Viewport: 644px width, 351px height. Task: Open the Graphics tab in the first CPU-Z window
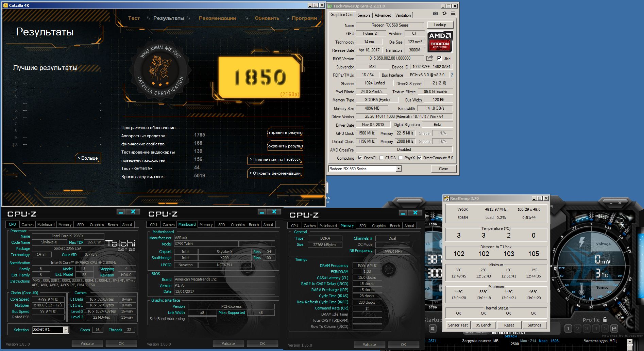[97, 225]
